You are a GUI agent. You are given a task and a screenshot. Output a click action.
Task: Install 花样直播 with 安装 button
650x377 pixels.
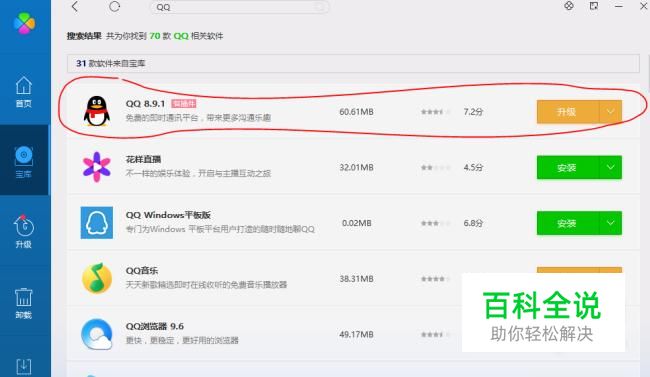click(x=568, y=168)
